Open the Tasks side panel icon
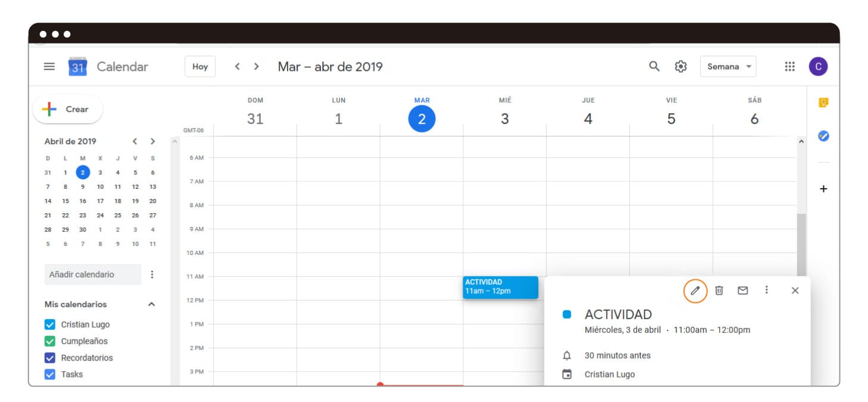This screenshot has width=868, height=402. pos(823,136)
